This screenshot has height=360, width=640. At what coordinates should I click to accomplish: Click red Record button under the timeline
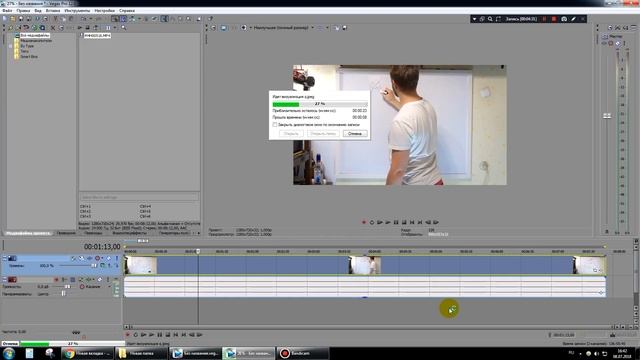pos(127,335)
